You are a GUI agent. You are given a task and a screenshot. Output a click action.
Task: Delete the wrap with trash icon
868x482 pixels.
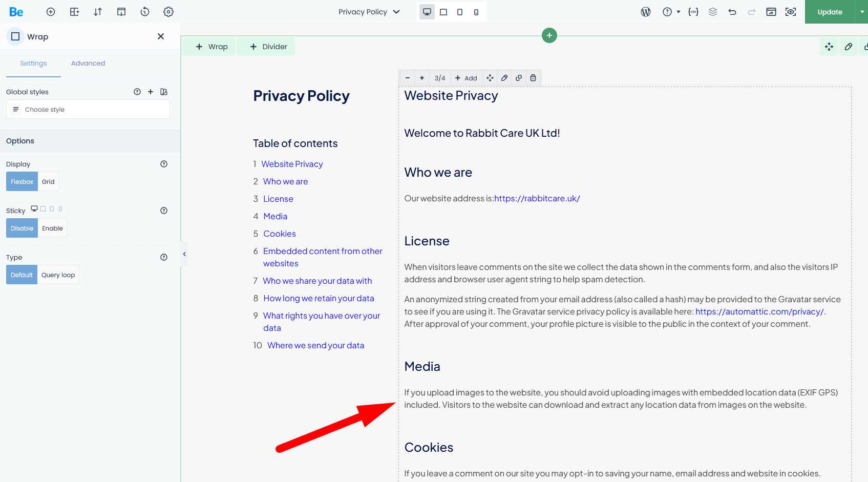(533, 78)
